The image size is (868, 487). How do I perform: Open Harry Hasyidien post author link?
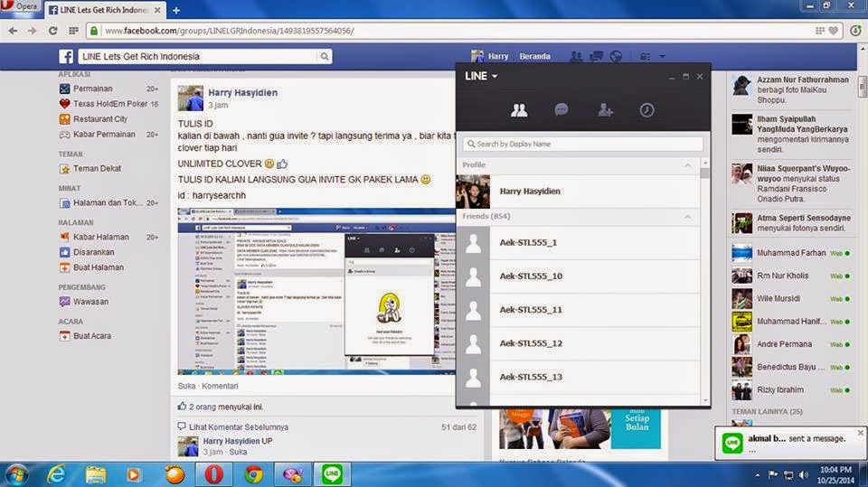point(243,93)
